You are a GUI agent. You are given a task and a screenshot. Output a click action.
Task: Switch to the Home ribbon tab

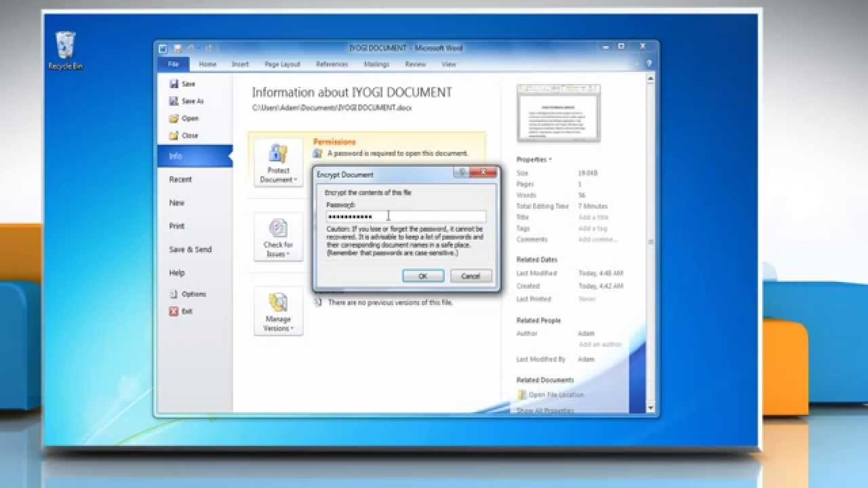coord(208,64)
